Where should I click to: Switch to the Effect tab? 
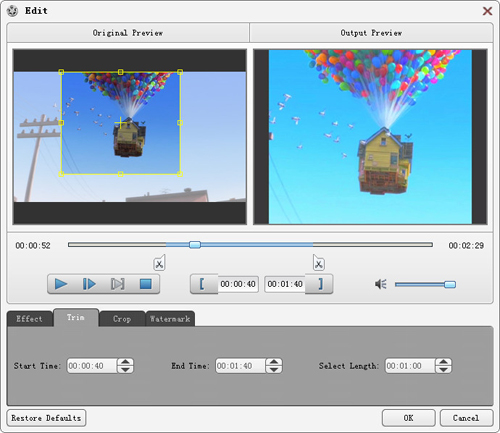(30, 319)
